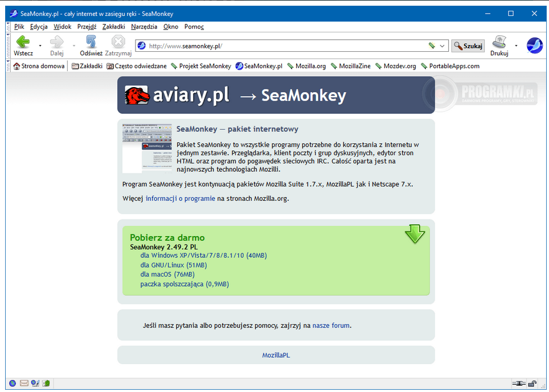
Task: Download for GNU/Linux (51MB)
Action: (174, 265)
